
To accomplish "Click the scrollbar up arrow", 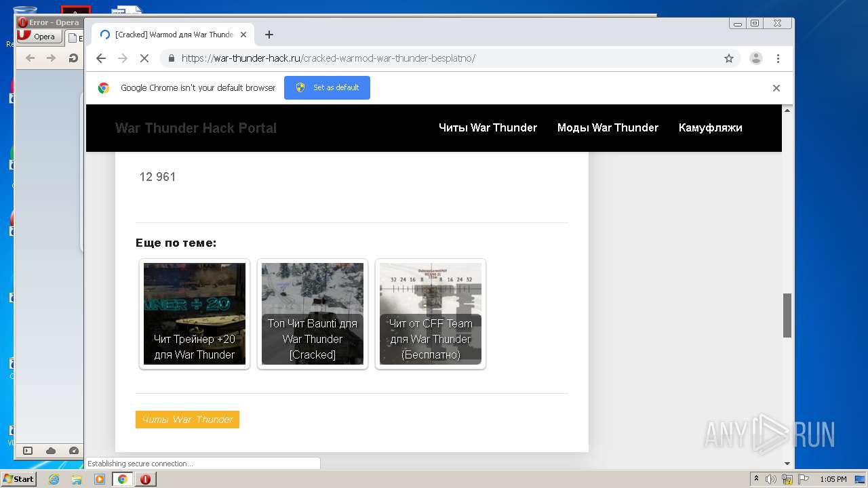I will [x=787, y=110].
